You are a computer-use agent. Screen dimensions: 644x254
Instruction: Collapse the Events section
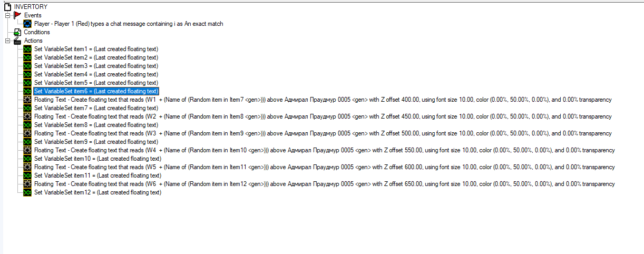pyautogui.click(x=7, y=15)
